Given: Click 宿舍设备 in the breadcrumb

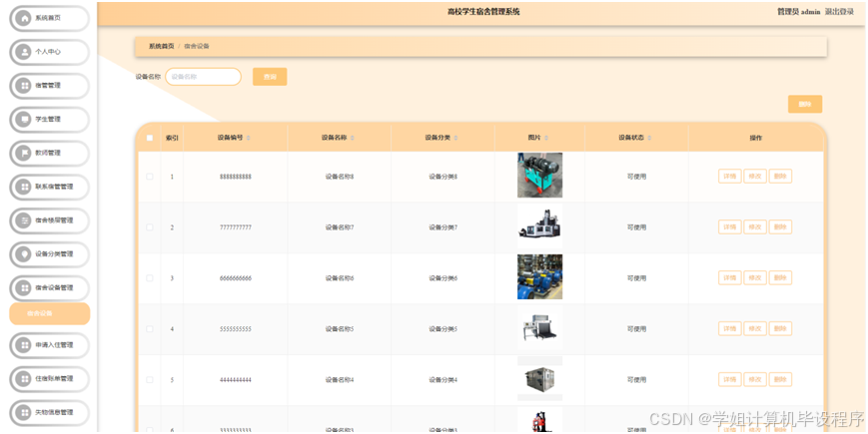Looking at the screenshot, I should 197,47.
